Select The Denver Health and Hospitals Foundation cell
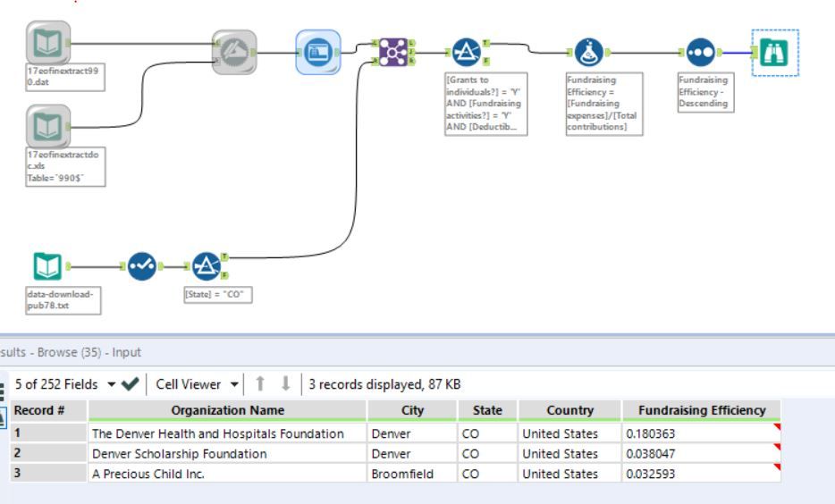The height and width of the screenshot is (504, 835). (227, 433)
